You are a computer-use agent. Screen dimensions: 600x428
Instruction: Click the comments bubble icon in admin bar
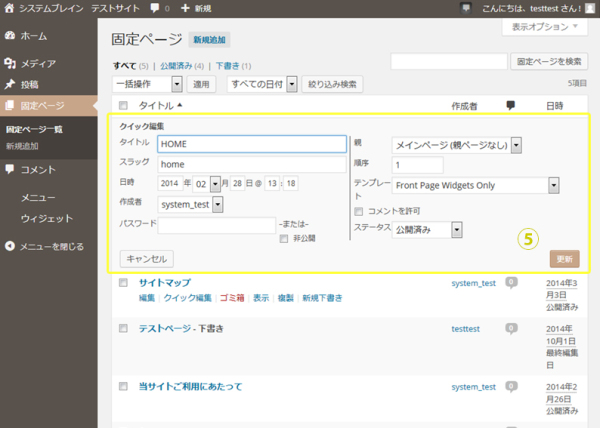(153, 8)
